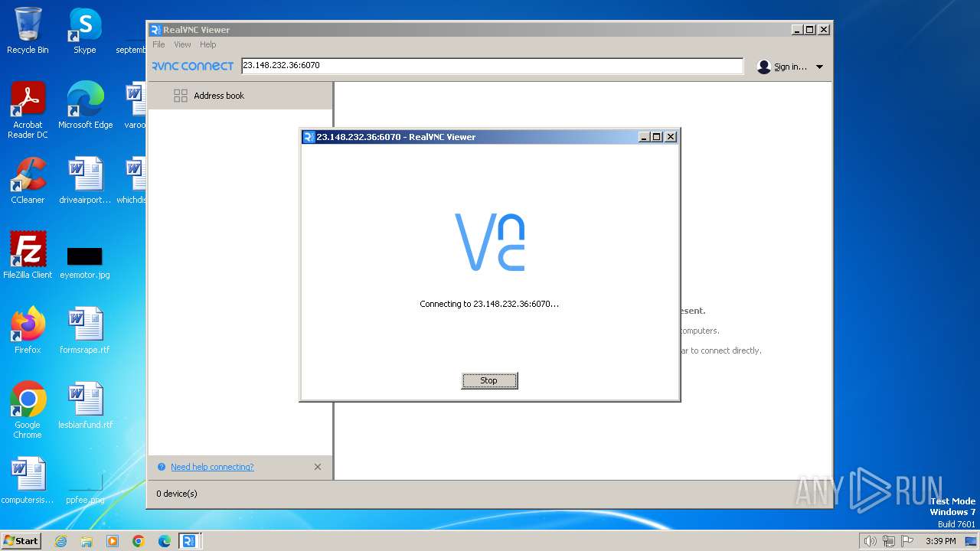Screen dimensions: 980x551
Task: Click the help question mark icon
Action: 162,467
